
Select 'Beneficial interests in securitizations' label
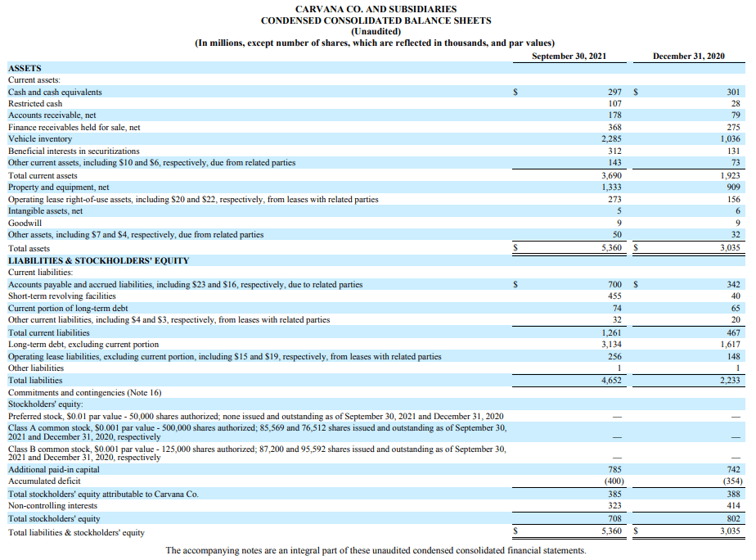74,151
